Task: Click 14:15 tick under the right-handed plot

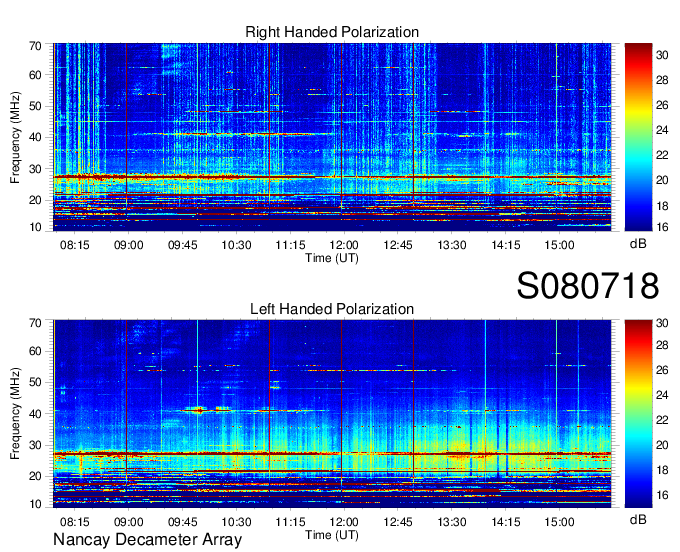Action: [506, 245]
